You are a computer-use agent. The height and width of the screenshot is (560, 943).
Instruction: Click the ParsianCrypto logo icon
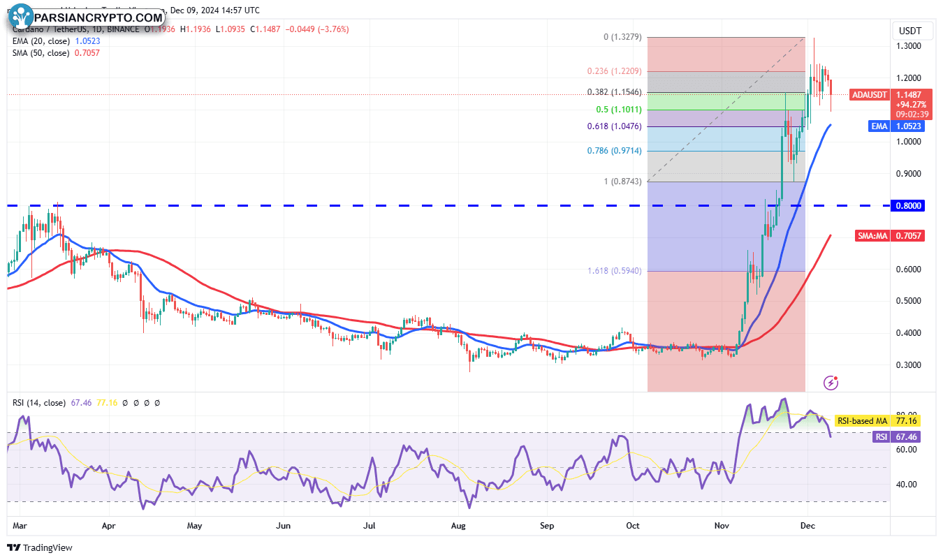22,17
